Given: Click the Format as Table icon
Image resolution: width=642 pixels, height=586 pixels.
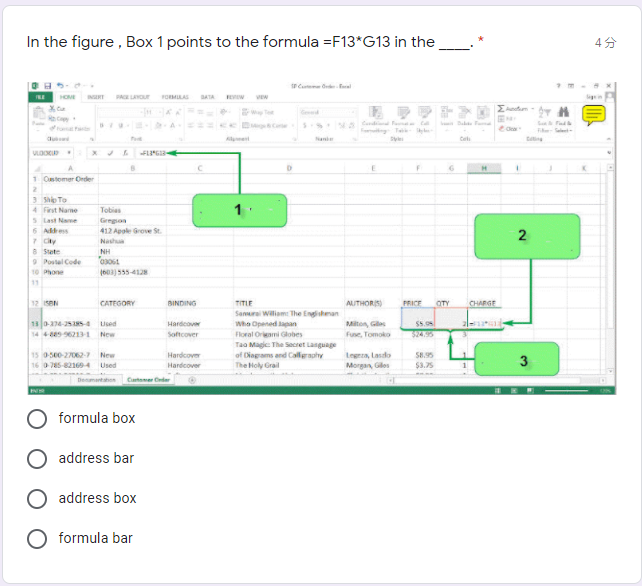Looking at the screenshot, I should [x=403, y=112].
